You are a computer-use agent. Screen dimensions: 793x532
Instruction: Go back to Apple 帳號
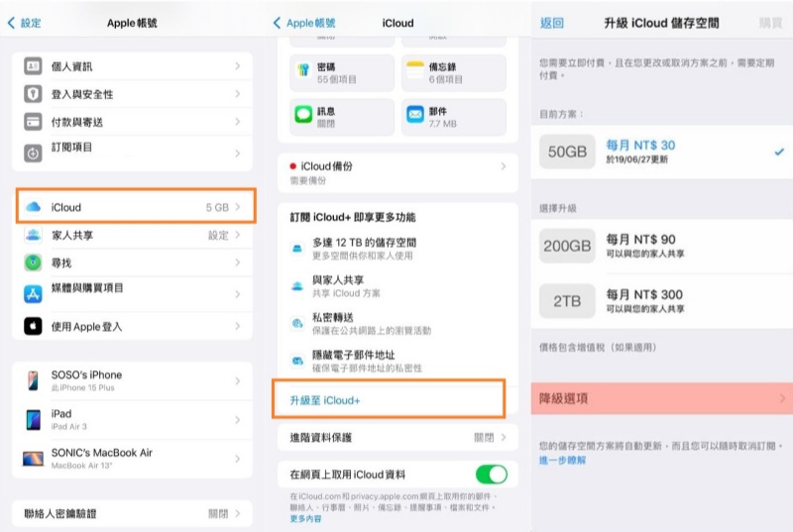coord(304,23)
